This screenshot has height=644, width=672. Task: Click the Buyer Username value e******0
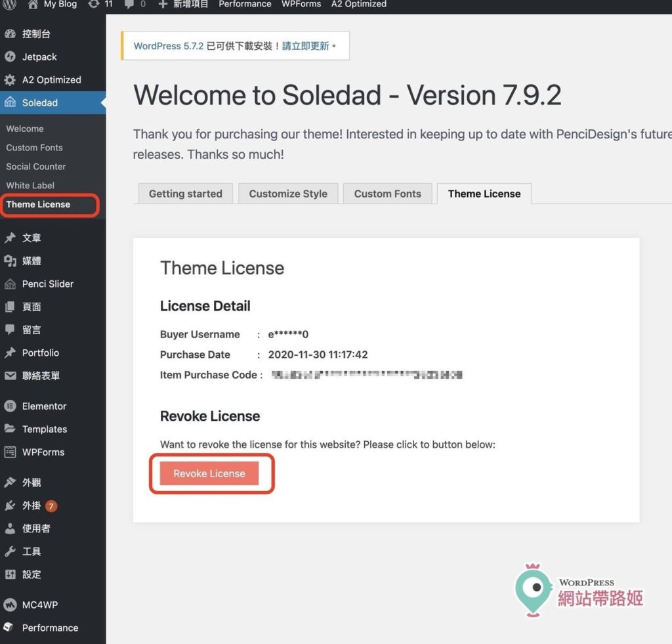pos(288,334)
